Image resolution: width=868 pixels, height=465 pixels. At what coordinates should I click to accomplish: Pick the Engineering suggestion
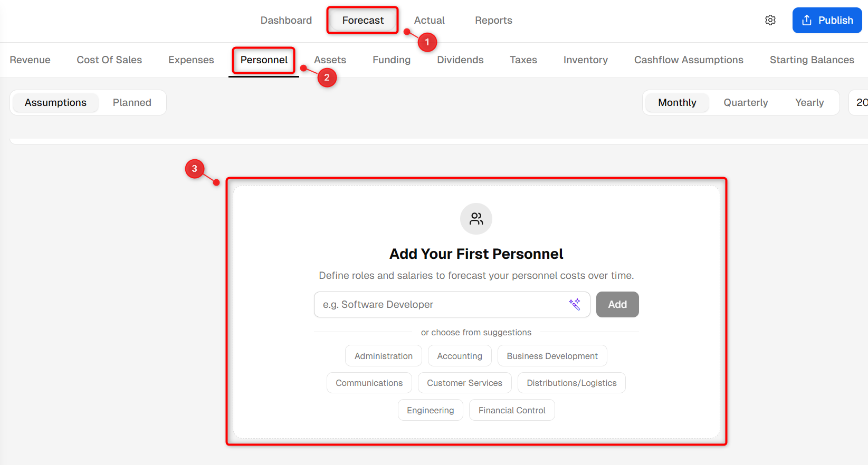pos(430,410)
